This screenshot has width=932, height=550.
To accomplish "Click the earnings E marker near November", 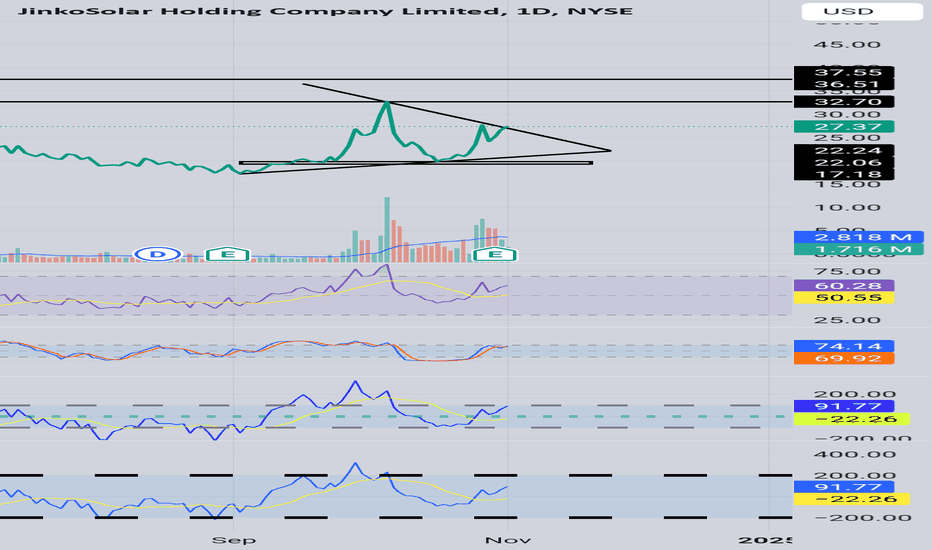I will 495,254.
